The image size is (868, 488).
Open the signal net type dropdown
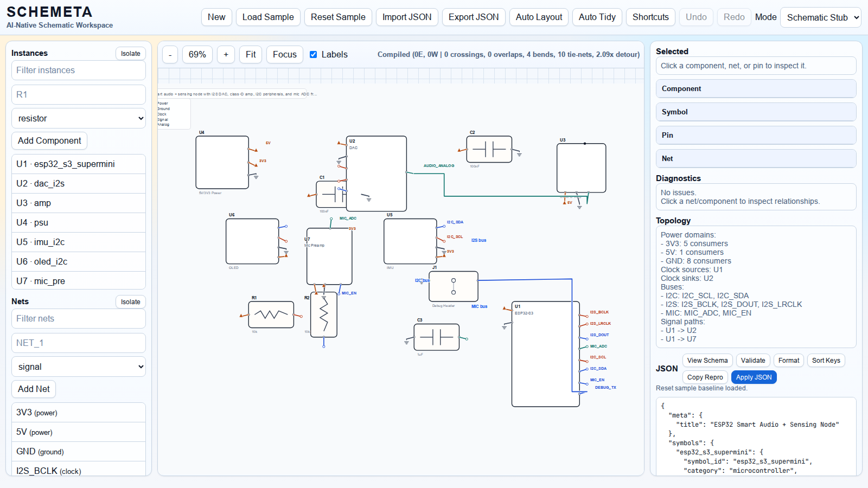pos(79,367)
